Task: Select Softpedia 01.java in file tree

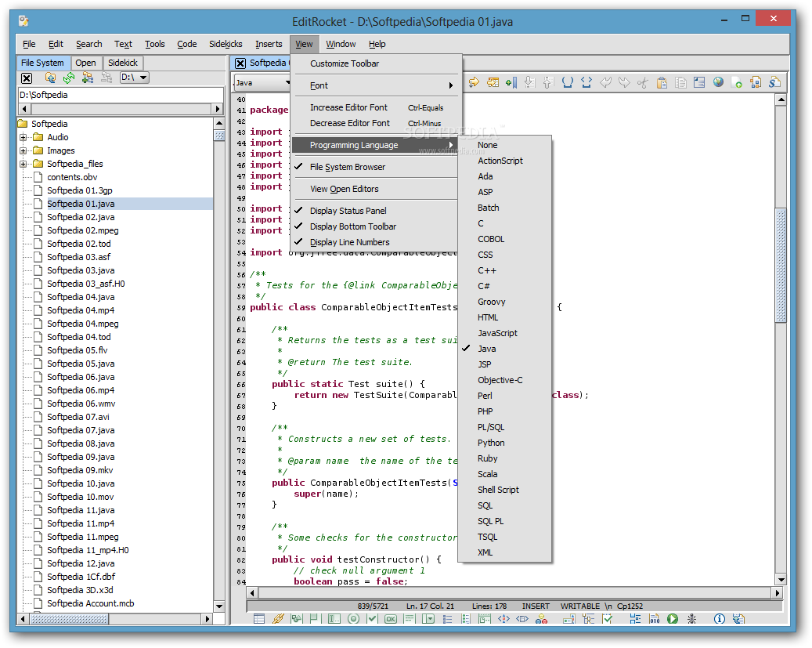Action: click(x=81, y=204)
